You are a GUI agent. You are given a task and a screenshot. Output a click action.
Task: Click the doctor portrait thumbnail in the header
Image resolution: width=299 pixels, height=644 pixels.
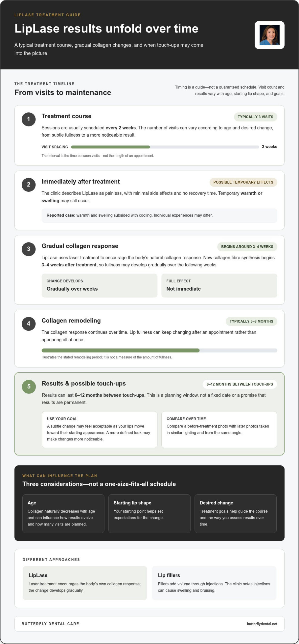[269, 35]
